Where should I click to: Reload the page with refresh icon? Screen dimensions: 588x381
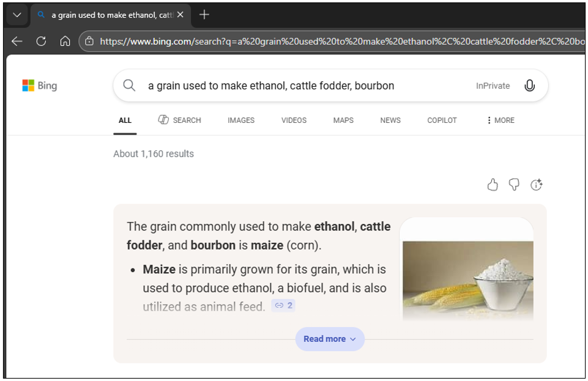click(41, 41)
